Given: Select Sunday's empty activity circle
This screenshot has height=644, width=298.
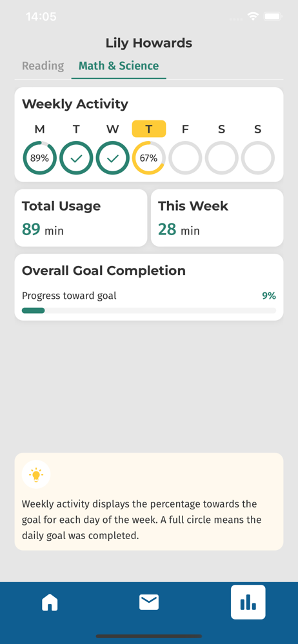Looking at the screenshot, I should click(x=257, y=158).
